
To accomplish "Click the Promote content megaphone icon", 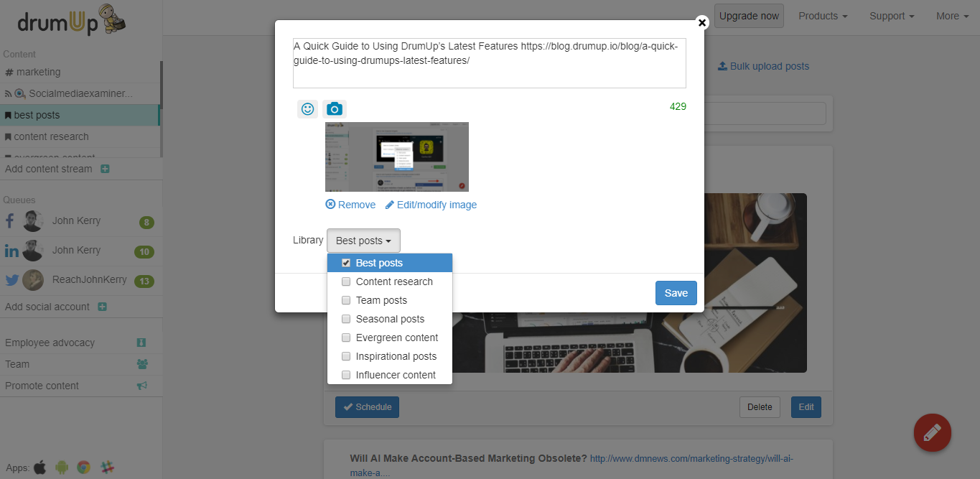I will pos(142,386).
